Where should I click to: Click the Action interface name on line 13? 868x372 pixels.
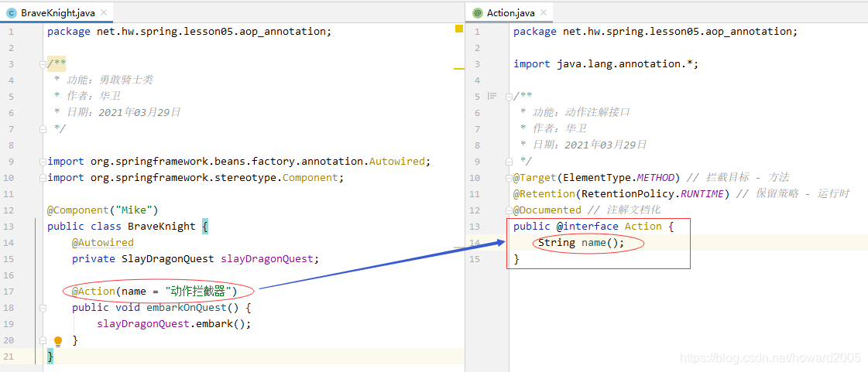(643, 226)
